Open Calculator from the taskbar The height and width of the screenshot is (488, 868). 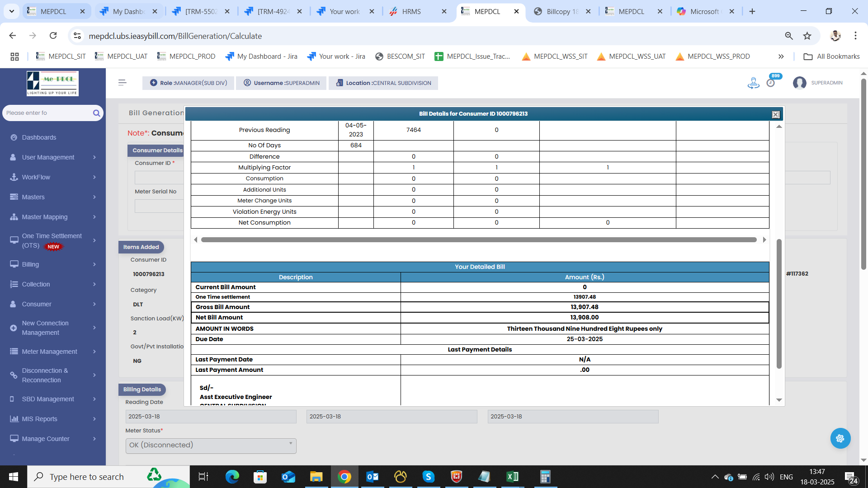545,477
